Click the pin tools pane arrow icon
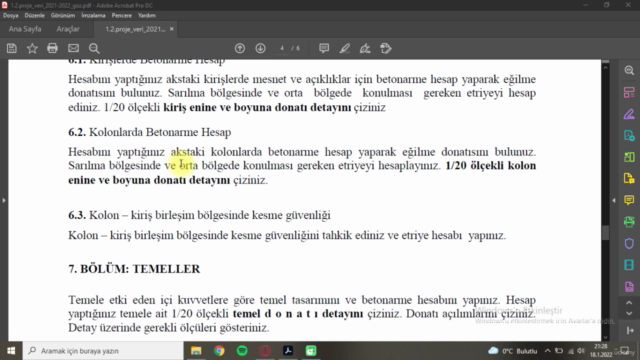The width and height of the screenshot is (640, 360). click(x=629, y=330)
